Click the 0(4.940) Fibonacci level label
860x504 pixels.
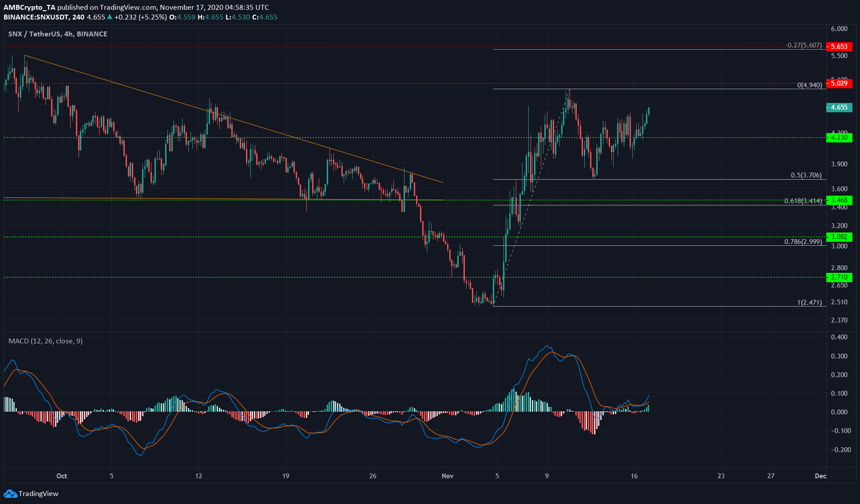pos(809,85)
